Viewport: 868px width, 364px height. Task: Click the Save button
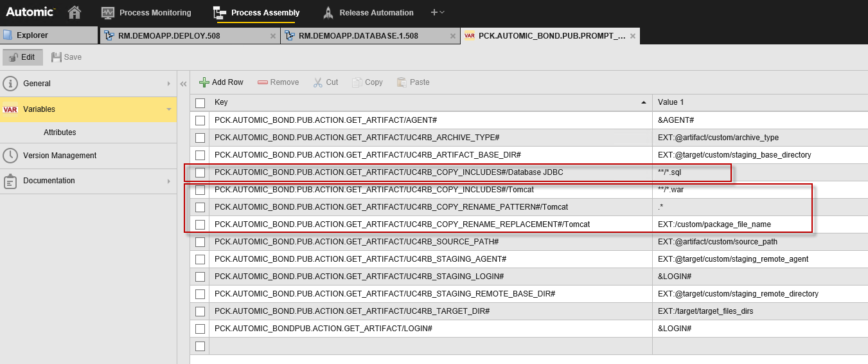point(67,57)
